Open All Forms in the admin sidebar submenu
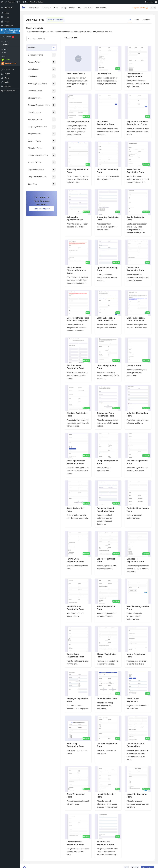Image resolution: width=158 pixels, height=868 pixels. [x=5, y=41]
